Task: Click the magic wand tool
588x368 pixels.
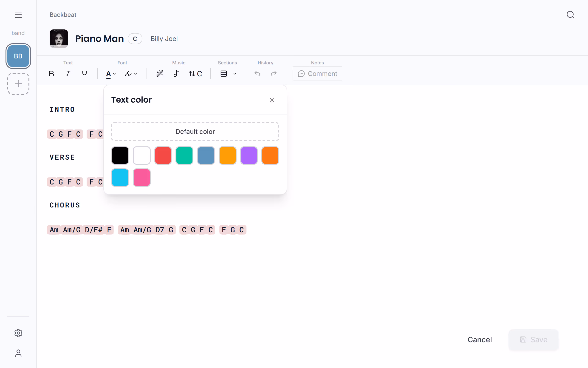Action: click(160, 74)
